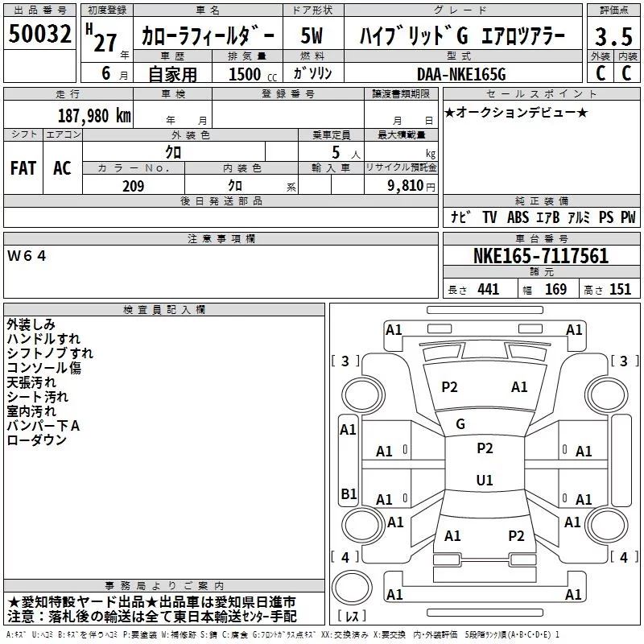Select the vehicle history value 自家用
This screenshot has width=644, height=644.
(172, 74)
